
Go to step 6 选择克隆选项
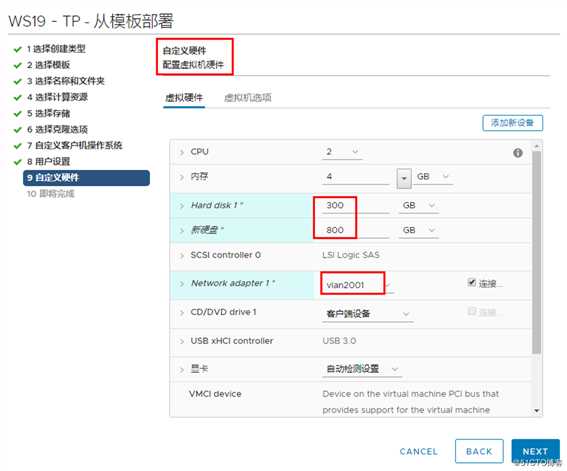point(57,129)
